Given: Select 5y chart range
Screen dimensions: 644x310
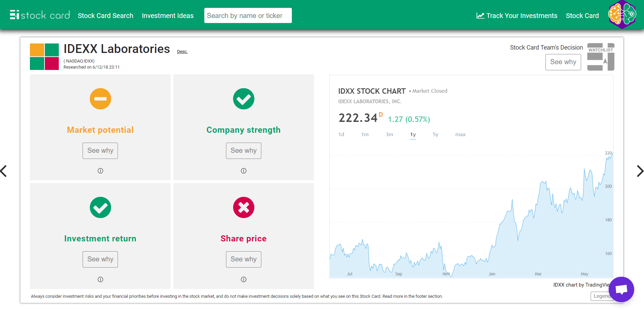Looking at the screenshot, I should point(435,134).
